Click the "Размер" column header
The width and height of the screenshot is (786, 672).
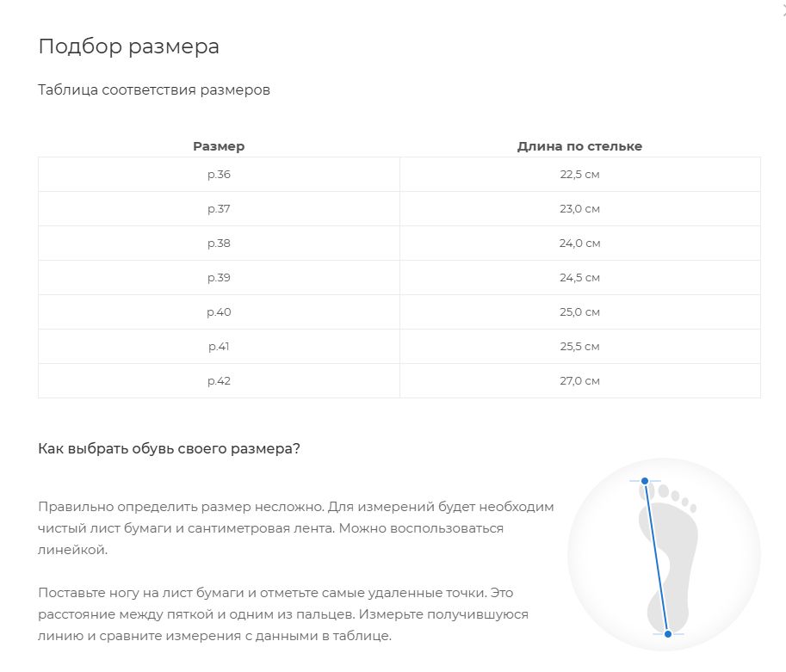(x=219, y=146)
